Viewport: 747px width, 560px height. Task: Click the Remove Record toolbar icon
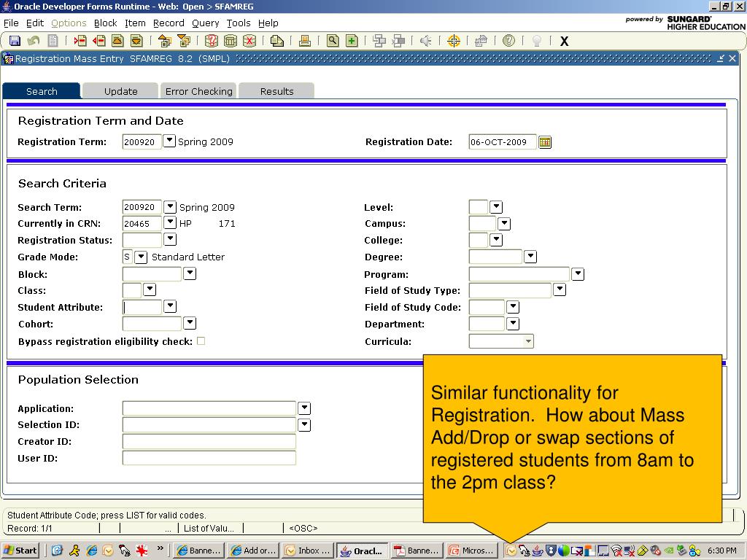click(99, 41)
